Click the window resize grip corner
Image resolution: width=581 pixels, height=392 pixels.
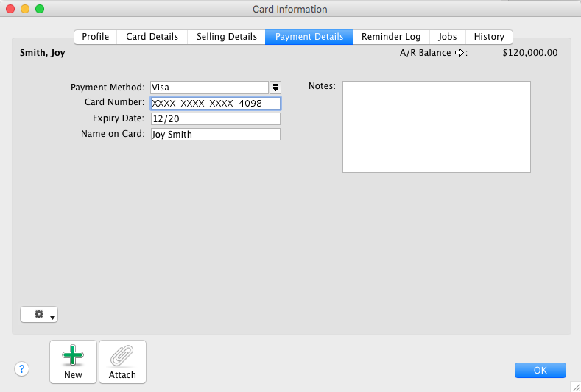click(x=575, y=387)
